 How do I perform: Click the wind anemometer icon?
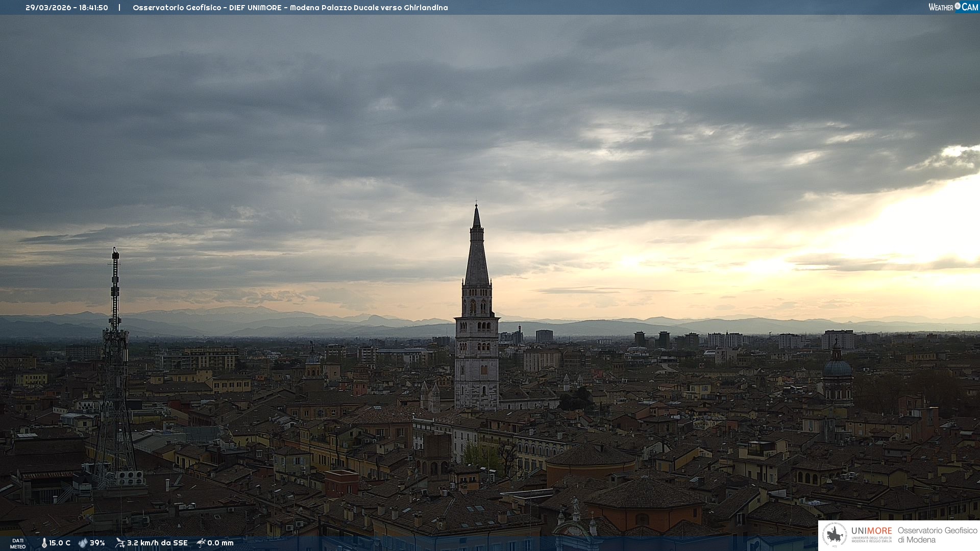tap(120, 543)
